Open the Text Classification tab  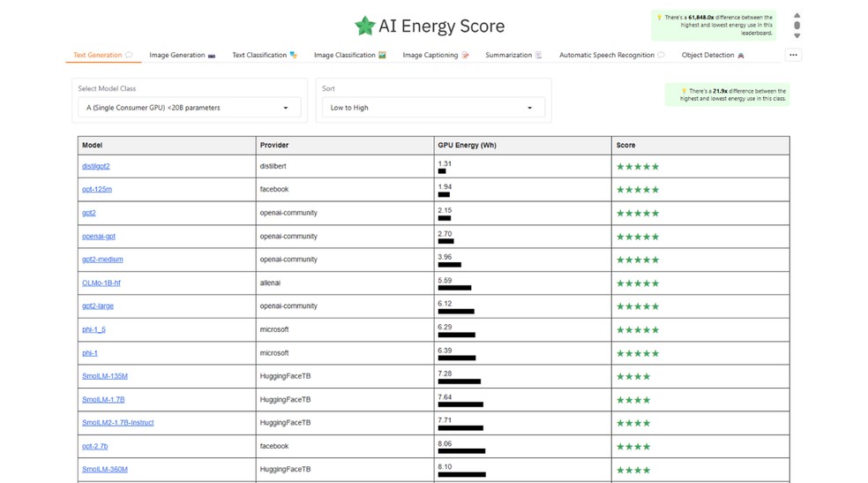tap(264, 56)
